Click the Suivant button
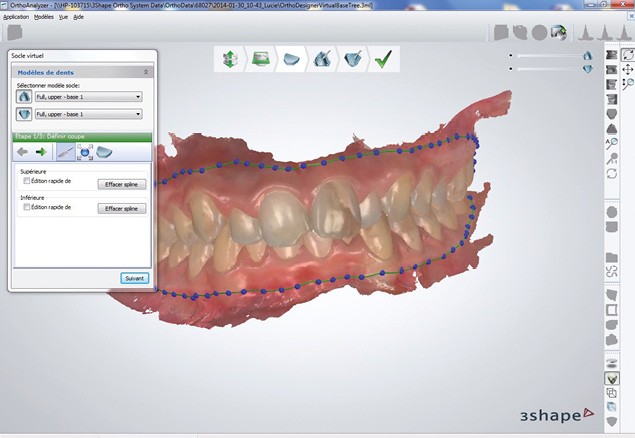Viewport: 635px width, 438px height. pos(134,277)
